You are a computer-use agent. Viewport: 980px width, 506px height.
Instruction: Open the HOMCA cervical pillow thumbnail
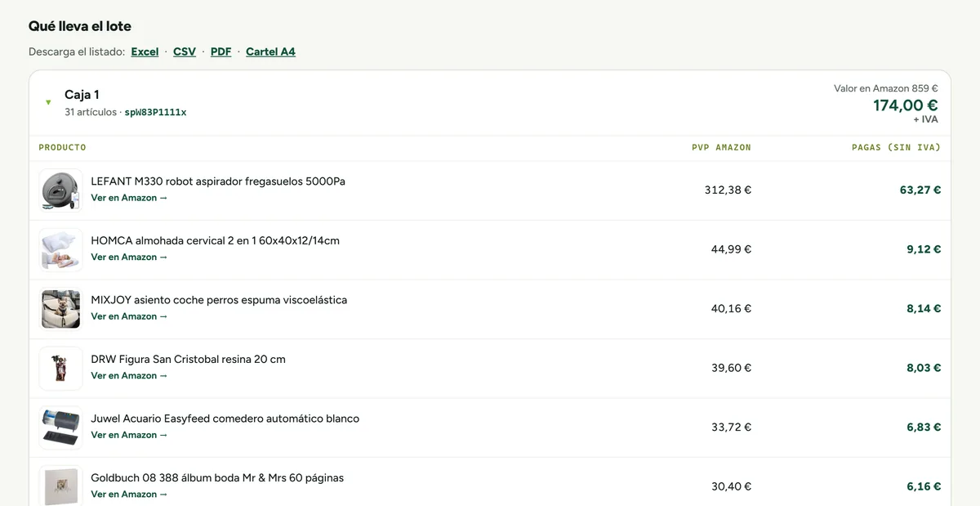61,249
